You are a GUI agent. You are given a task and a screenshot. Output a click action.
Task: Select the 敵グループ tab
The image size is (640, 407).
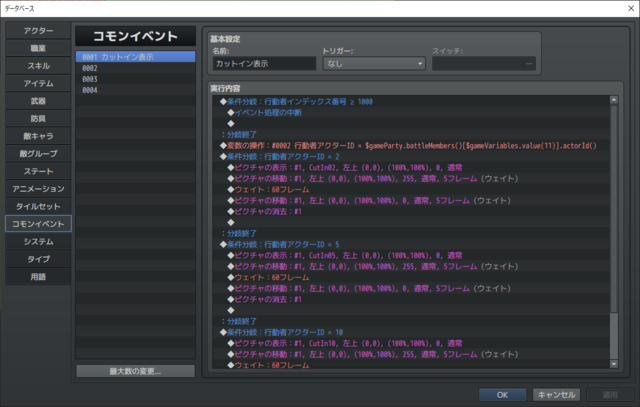tap(38, 153)
